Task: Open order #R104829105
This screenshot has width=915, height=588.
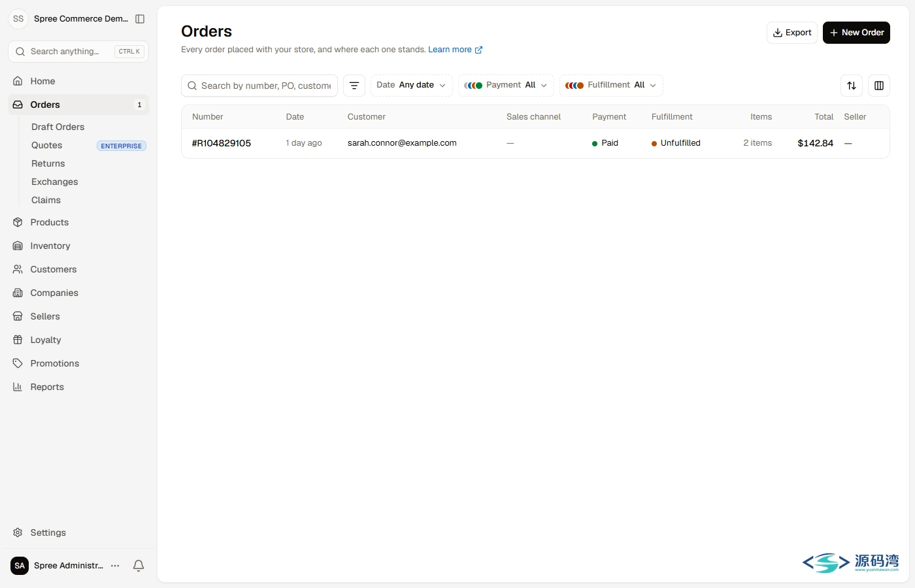Action: 222,143
